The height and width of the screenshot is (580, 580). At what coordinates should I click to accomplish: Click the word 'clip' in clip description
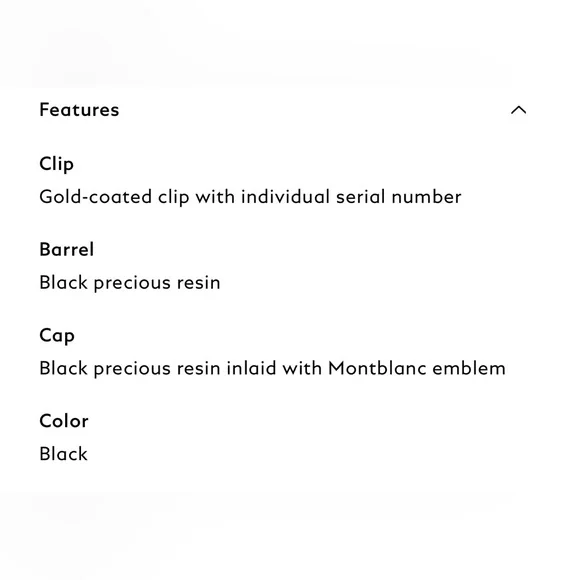pos(173,198)
